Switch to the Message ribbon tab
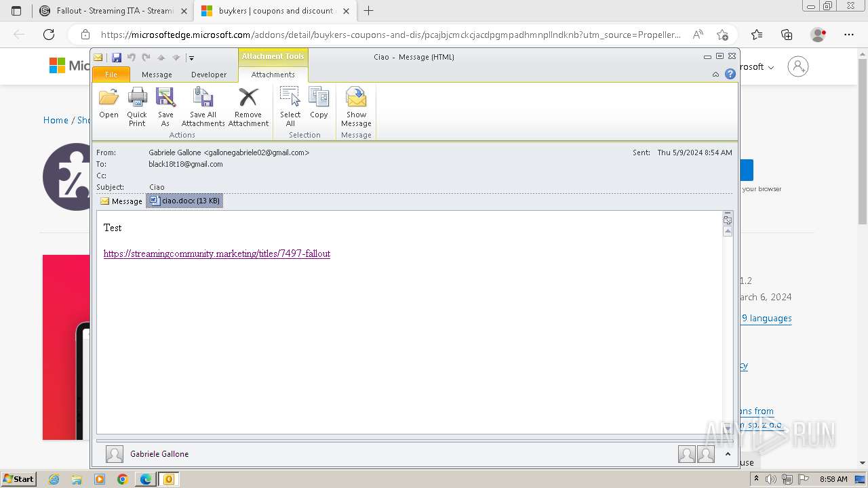This screenshot has width=868, height=488. tap(157, 75)
